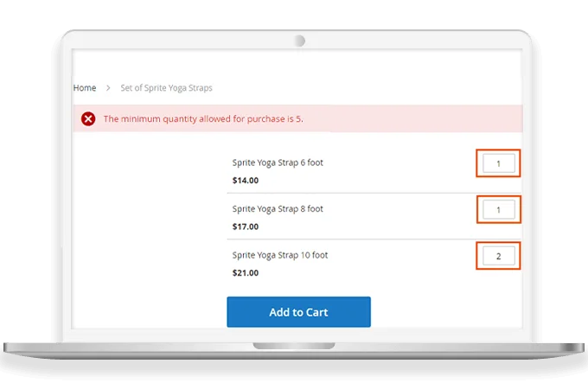The image size is (588, 389).
Task: Click the $21.00 price
Action: pyautogui.click(x=246, y=273)
